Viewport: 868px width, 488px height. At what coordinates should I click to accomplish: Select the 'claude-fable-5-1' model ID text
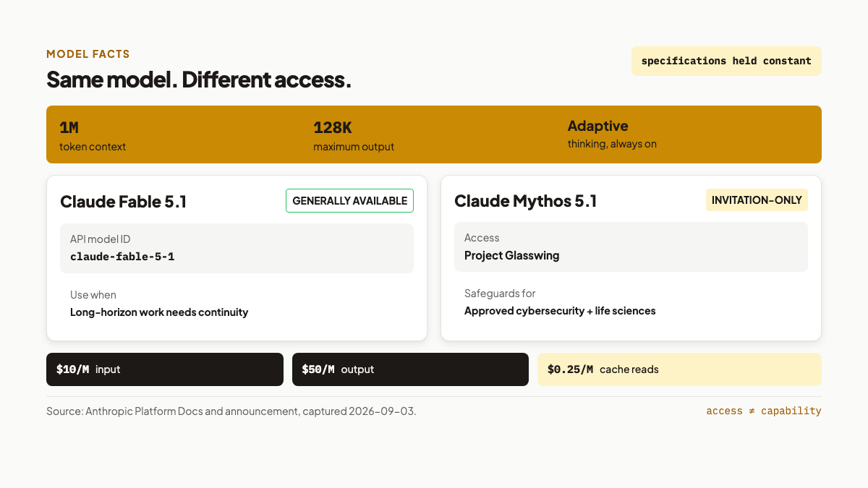[x=122, y=257]
